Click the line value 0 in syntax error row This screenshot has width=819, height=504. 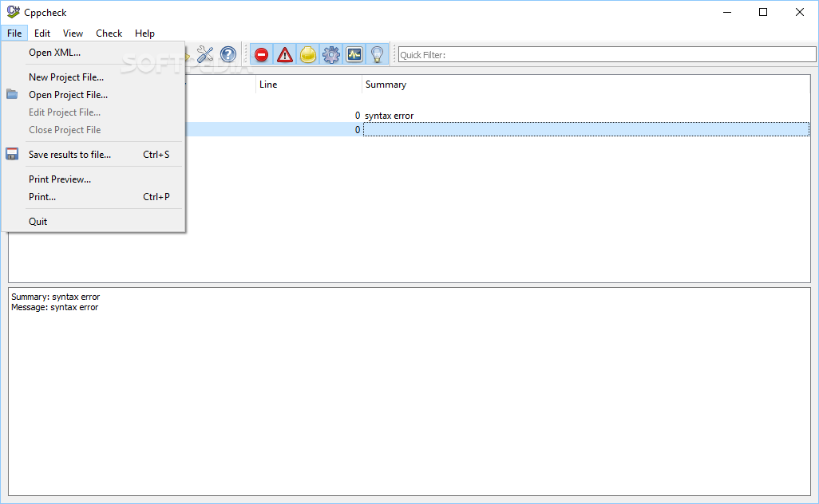pyautogui.click(x=358, y=116)
